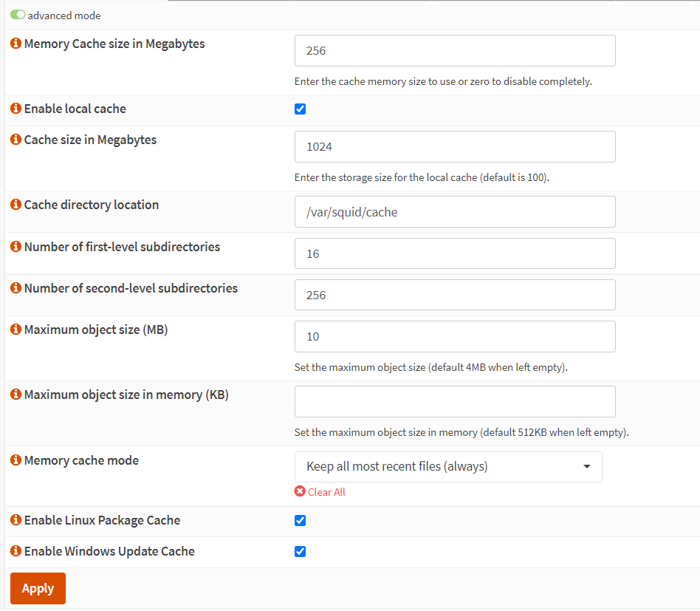The image size is (700, 611).
Task: Open info icon for Memory cache mode
Action: pyautogui.click(x=16, y=461)
